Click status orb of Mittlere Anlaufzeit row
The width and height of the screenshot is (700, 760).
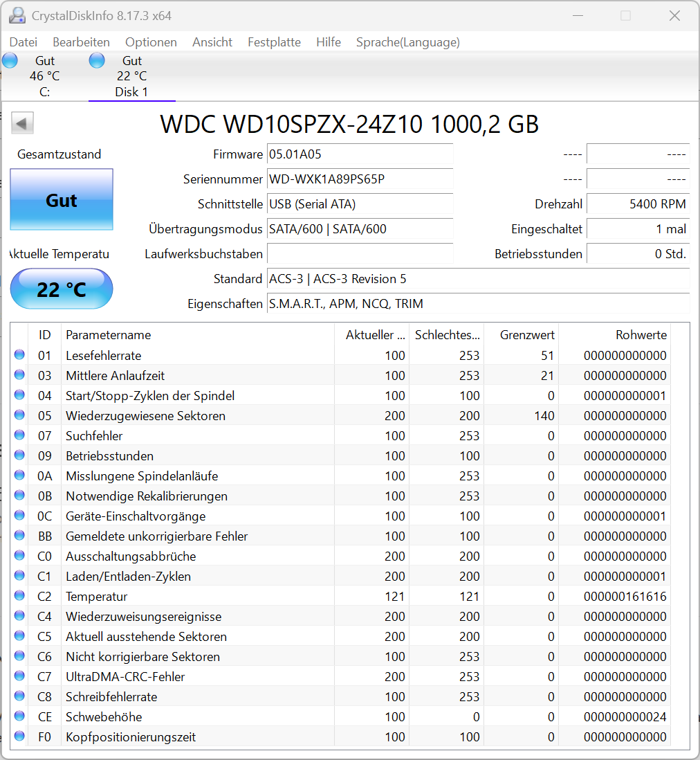tap(19, 374)
